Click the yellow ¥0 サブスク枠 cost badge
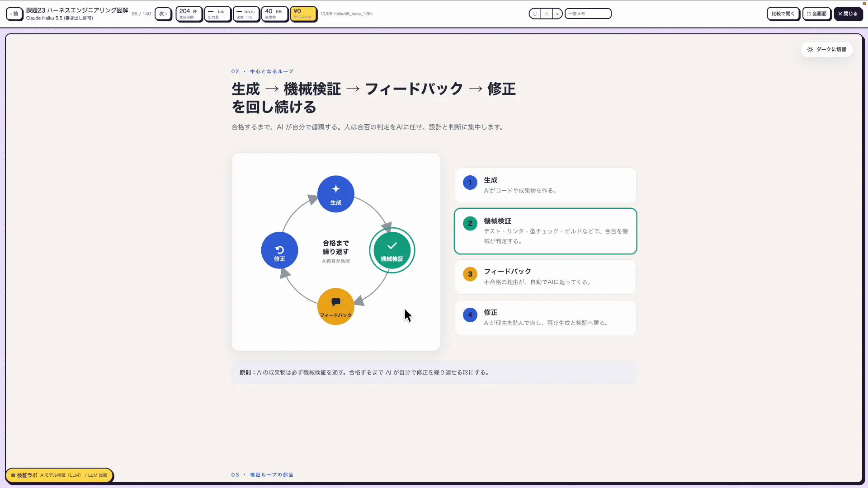Viewport: 868px width, 488px height. pyautogui.click(x=303, y=14)
